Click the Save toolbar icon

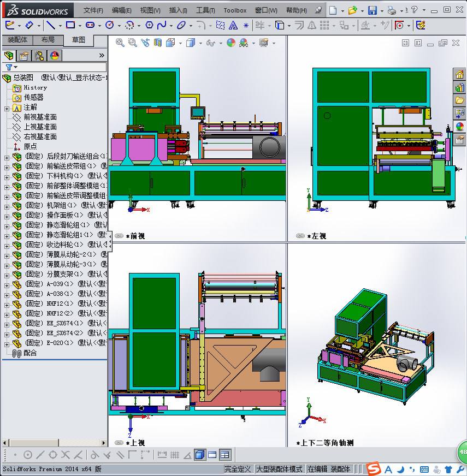point(372,10)
